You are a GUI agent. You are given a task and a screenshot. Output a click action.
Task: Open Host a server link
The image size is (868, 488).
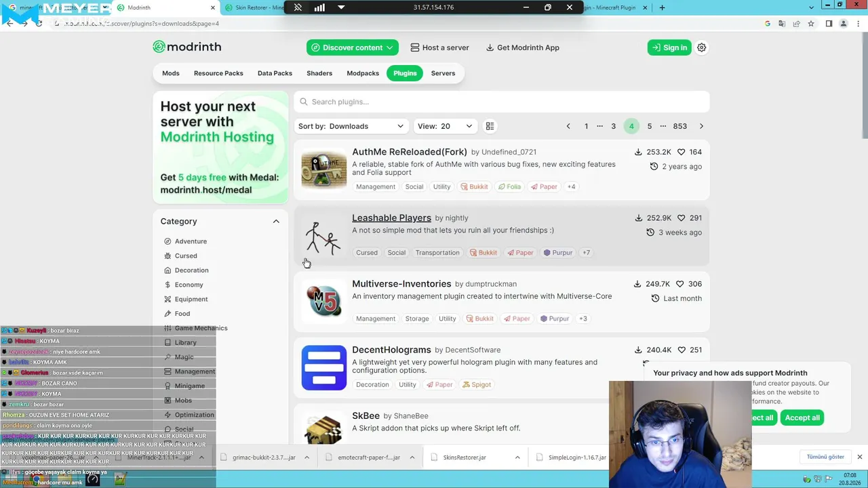click(439, 47)
